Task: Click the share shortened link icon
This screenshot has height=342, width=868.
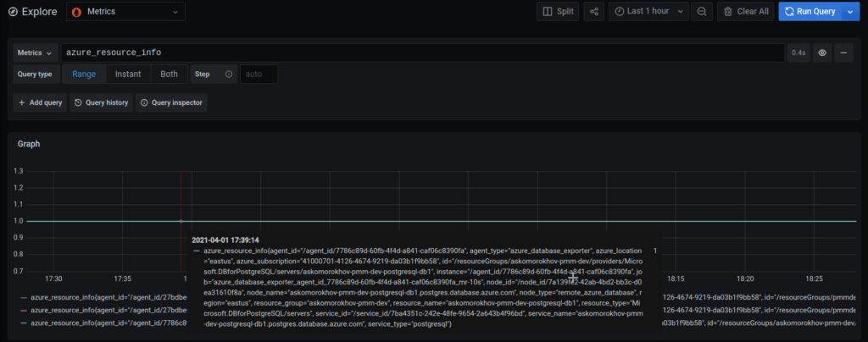Action: coord(594,12)
